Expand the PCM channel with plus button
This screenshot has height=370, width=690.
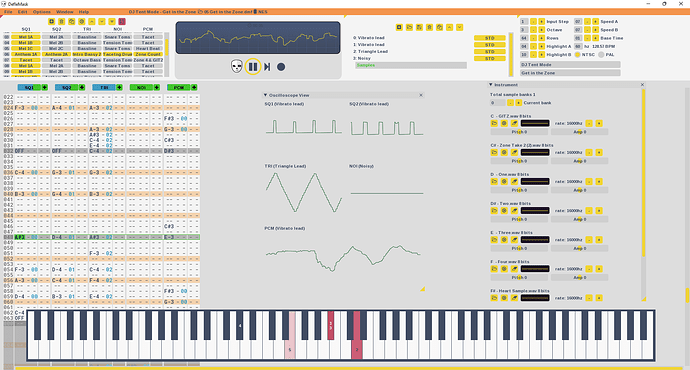click(194, 88)
